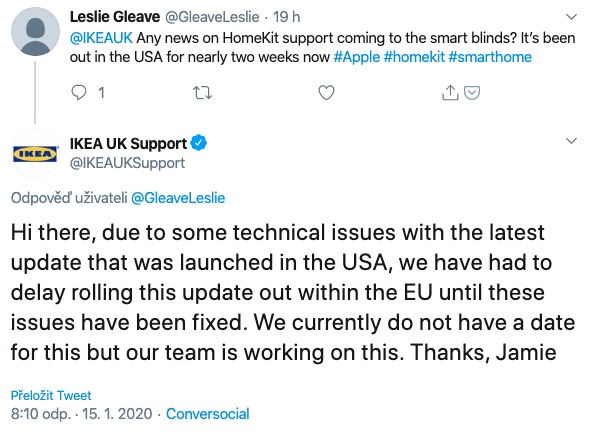Open the #homekit hashtag
Viewport: 590px width, 436px height.
coord(414,57)
